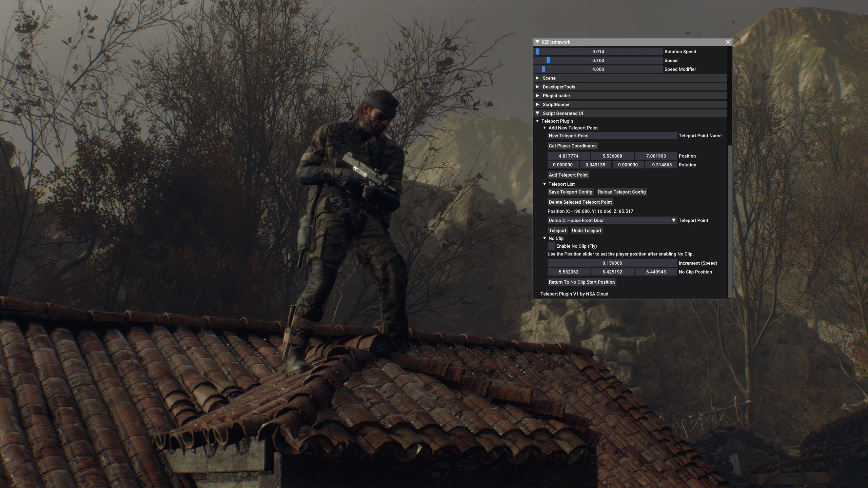Open the Teleport Point dropdown
This screenshot has height=488, width=868.
(x=673, y=220)
